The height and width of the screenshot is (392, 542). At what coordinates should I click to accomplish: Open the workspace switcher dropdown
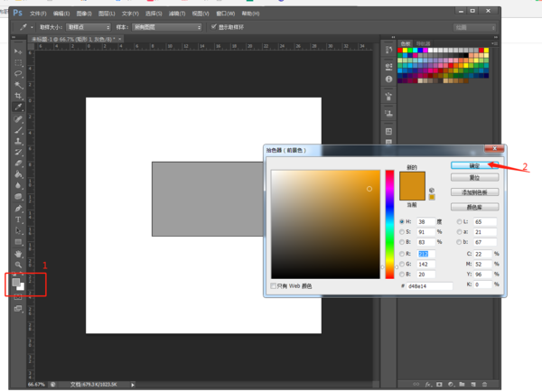pos(474,27)
